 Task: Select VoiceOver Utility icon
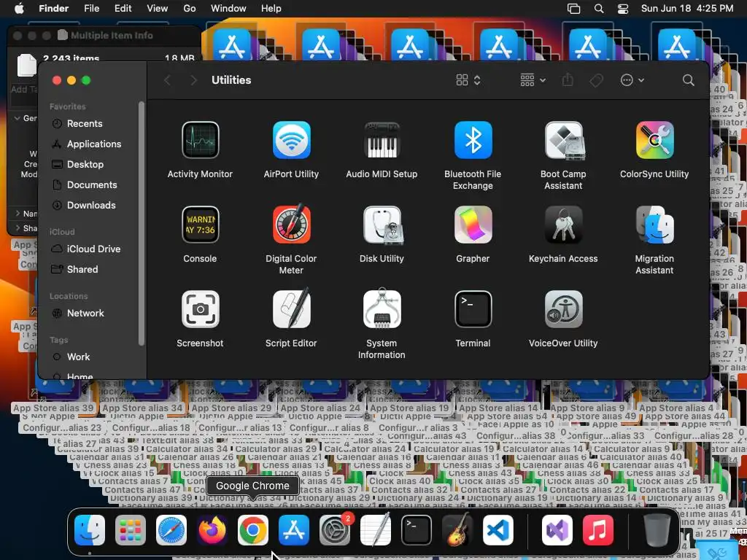(x=564, y=309)
